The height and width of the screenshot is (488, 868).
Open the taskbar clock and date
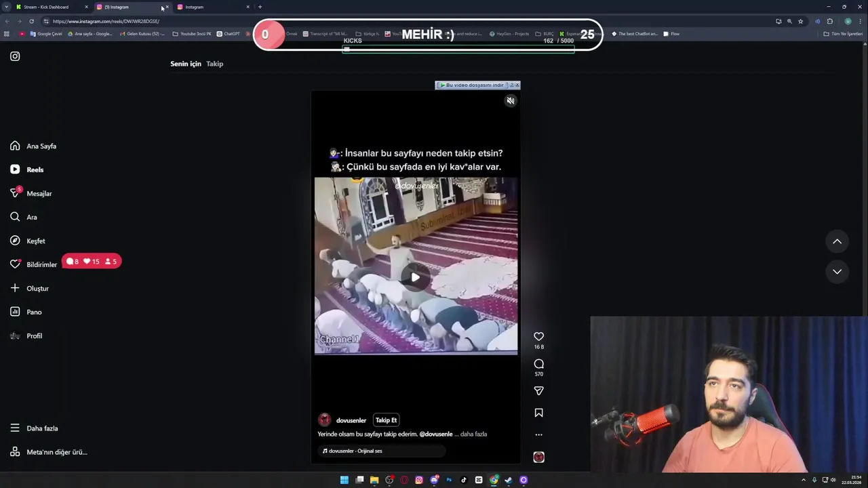(x=852, y=480)
